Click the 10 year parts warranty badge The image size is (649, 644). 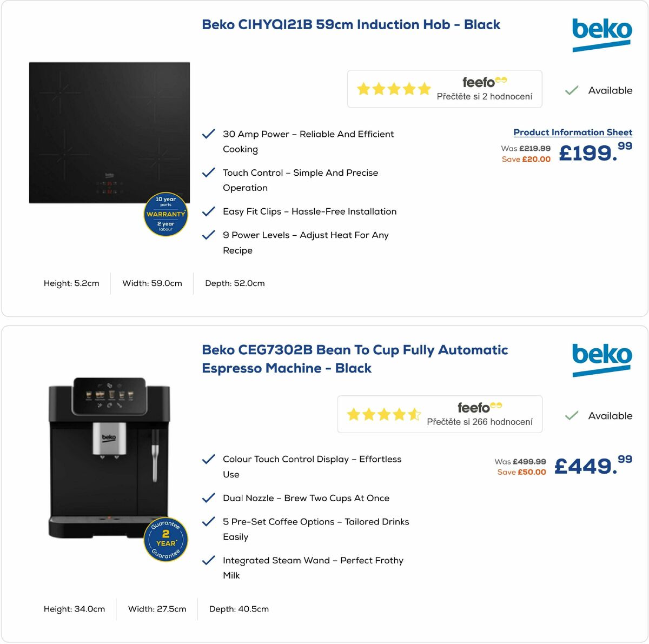[x=165, y=214]
